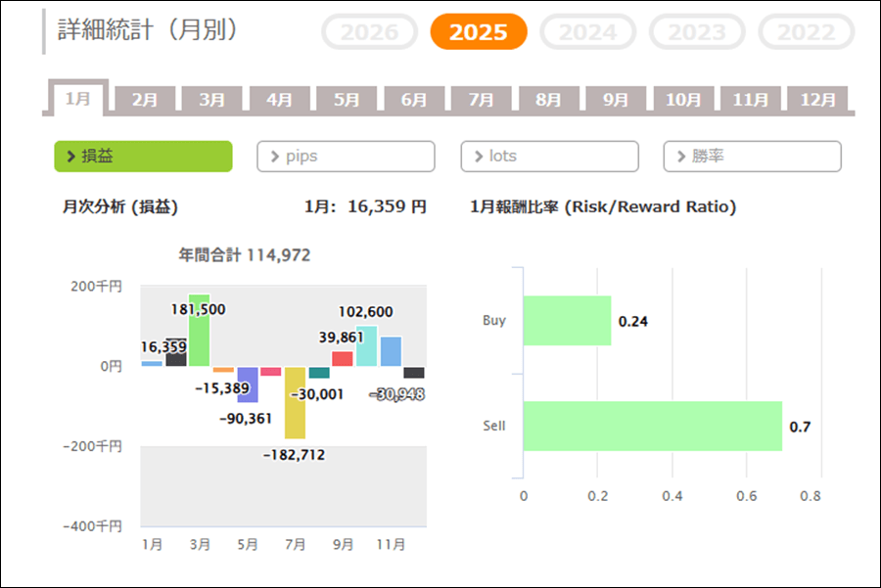Open the 2023 yearly statistics
881x588 pixels.
697,32
